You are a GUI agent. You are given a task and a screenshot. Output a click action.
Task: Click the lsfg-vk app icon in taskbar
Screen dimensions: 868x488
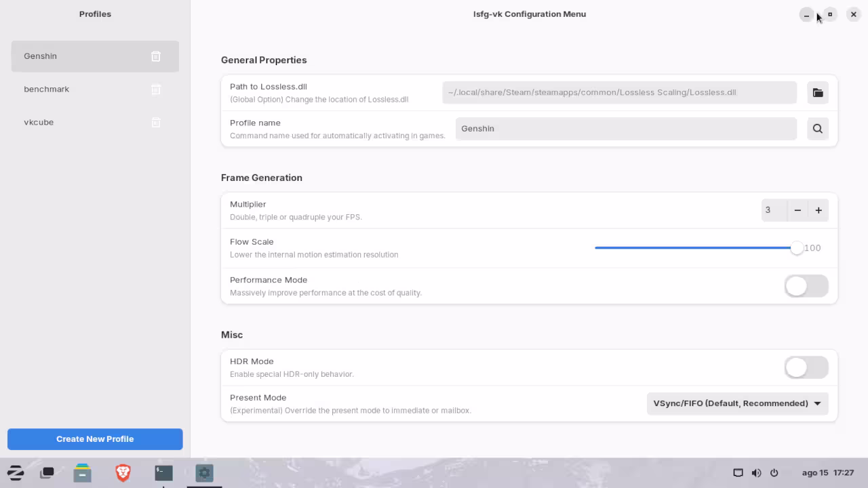[205, 473]
